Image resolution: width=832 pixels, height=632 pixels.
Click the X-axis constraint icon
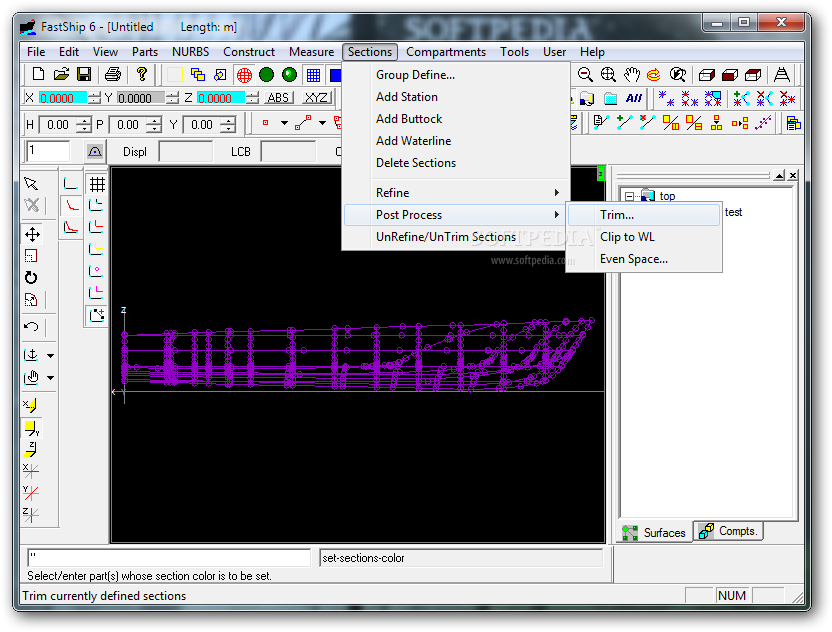click(31, 470)
